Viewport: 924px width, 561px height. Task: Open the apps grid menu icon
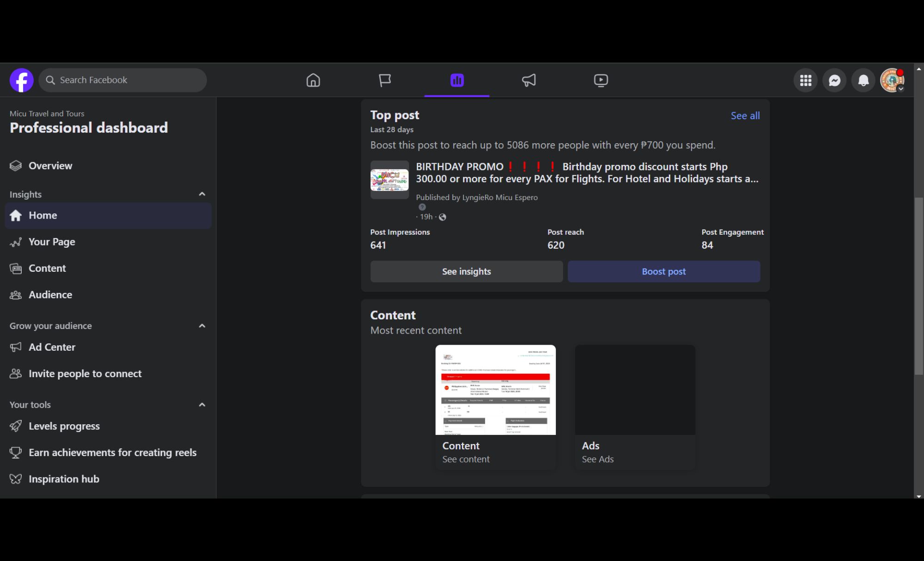tap(806, 80)
